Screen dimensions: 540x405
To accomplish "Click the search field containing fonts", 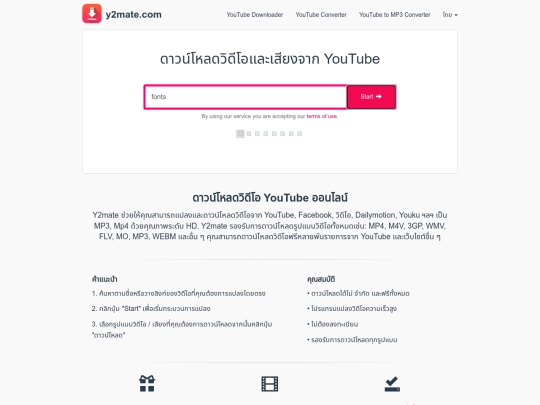I will coord(246,97).
